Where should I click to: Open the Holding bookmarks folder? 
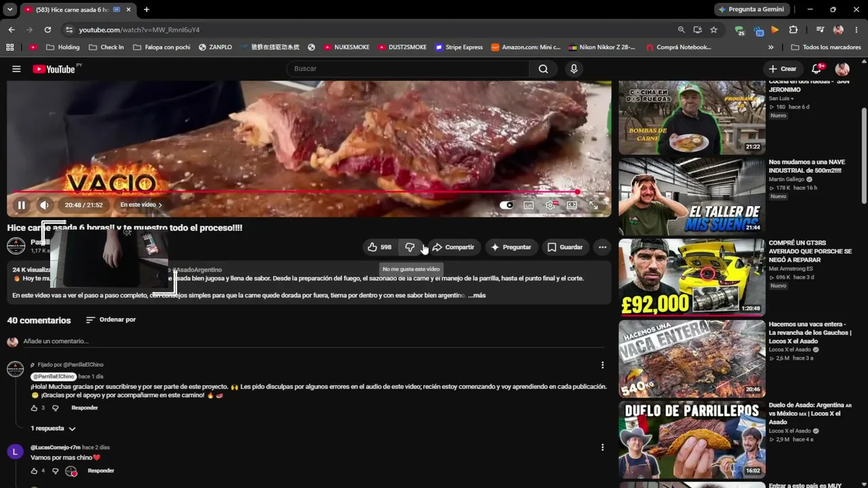click(x=62, y=47)
